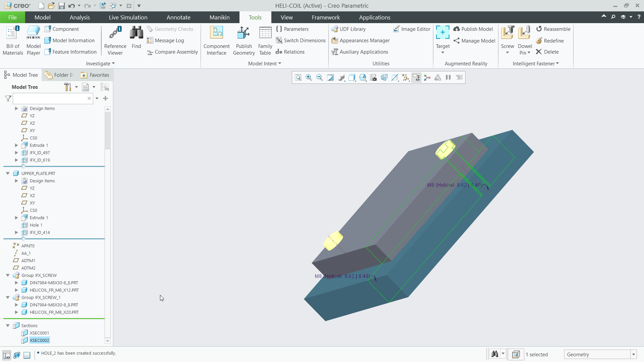This screenshot has height=362, width=644.
Task: Expand the Model Intent group dropdown
Action: pyautogui.click(x=264, y=64)
